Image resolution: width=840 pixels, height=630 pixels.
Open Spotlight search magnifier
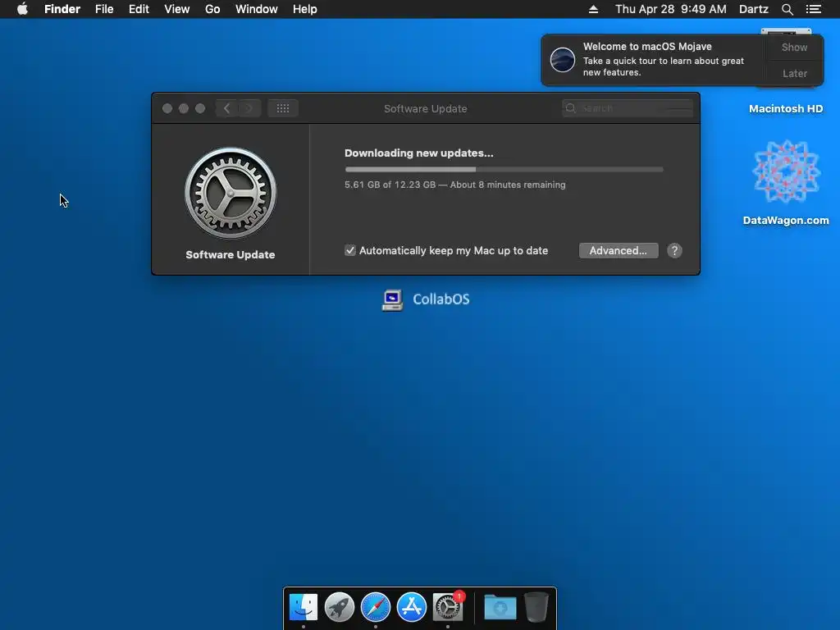787,9
